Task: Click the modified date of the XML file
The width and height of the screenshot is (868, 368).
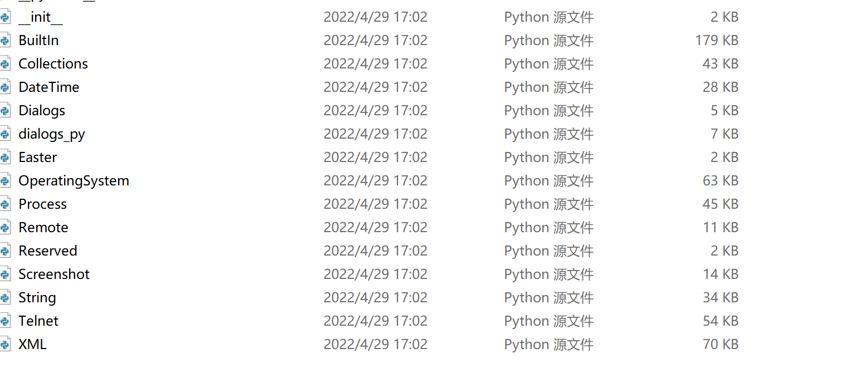Action: [375, 345]
